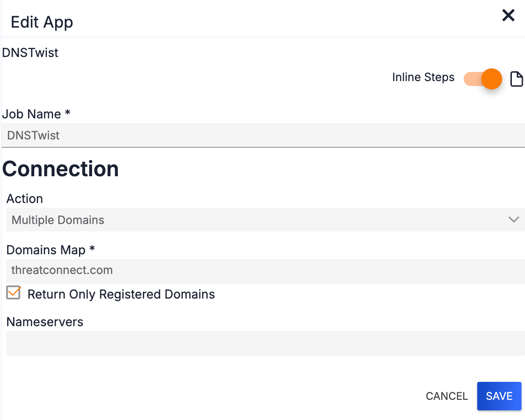525x420 pixels.
Task: Open the Action dropdown
Action: coord(265,220)
